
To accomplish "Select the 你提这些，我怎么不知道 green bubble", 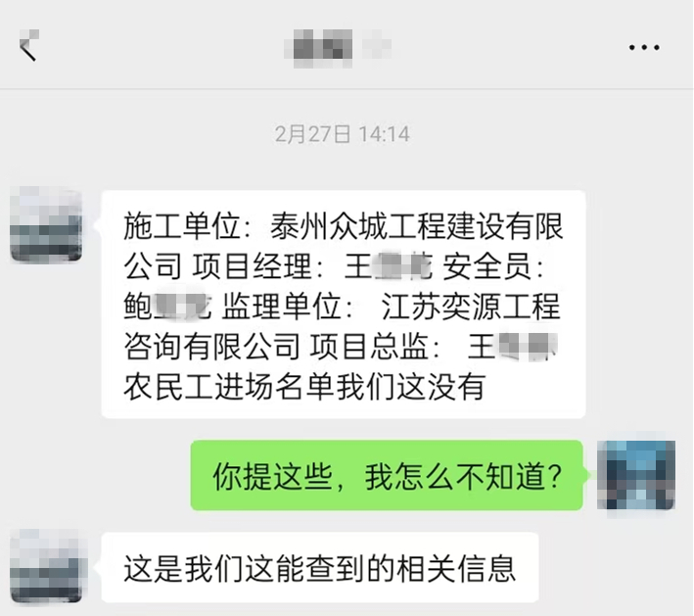I will [387, 475].
